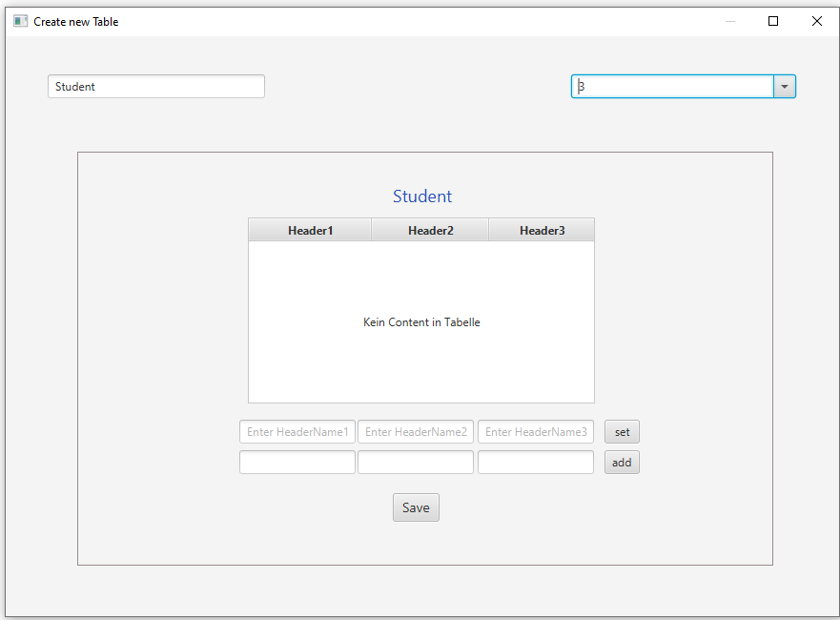Minimize the Create new Table window
840x620 pixels.
[x=729, y=20]
